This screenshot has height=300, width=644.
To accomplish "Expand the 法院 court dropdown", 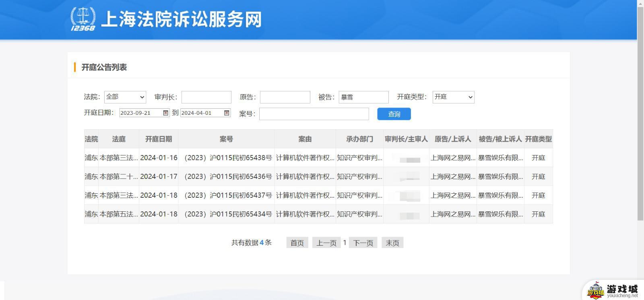I will (x=125, y=97).
